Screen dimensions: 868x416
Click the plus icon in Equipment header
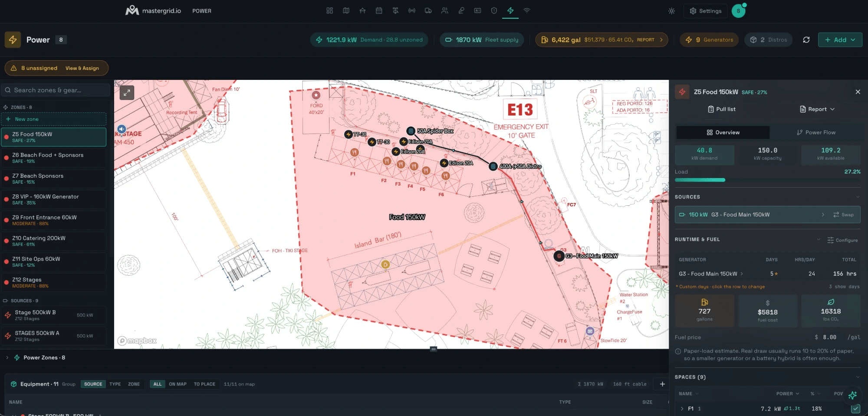click(x=662, y=384)
